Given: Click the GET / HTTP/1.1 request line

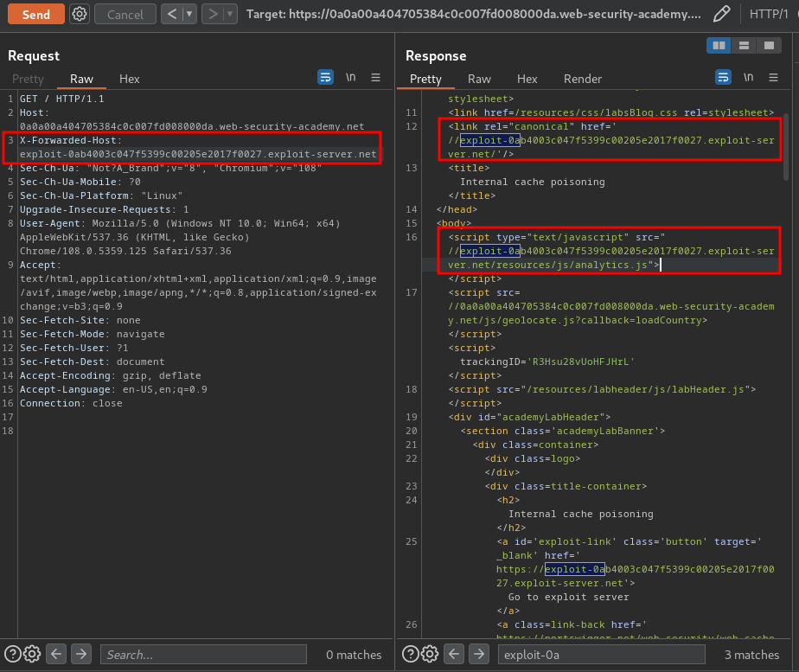Looking at the screenshot, I should (x=61, y=99).
